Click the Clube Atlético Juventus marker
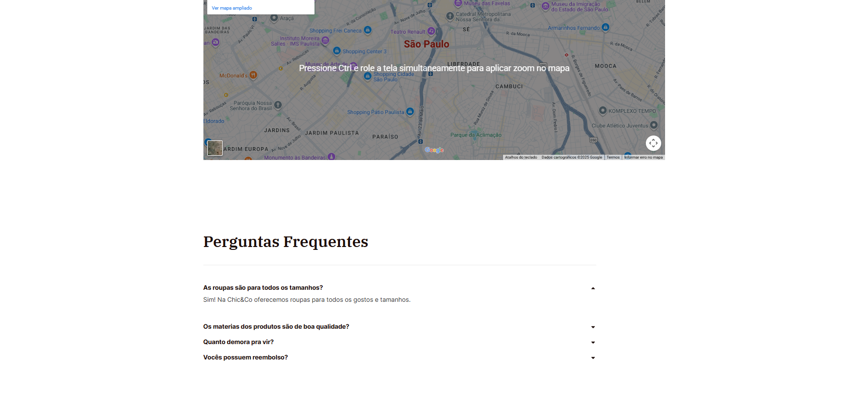The width and height of the screenshot is (868, 408). (x=654, y=125)
